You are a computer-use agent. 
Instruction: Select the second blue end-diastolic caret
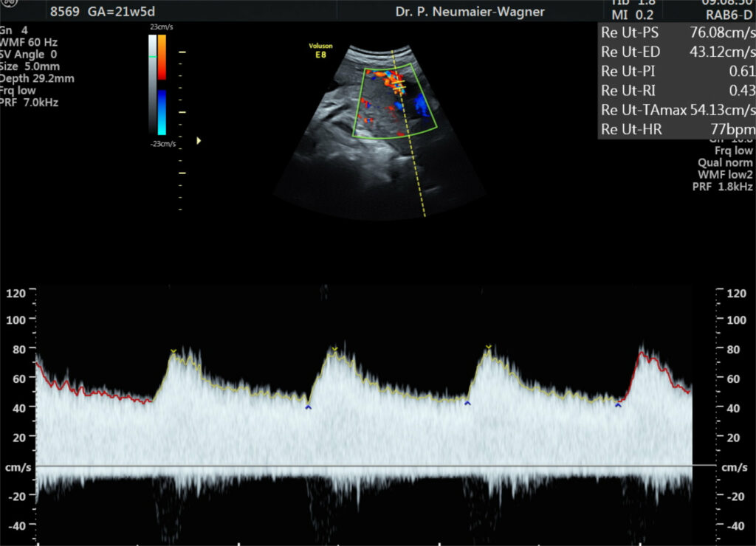[467, 404]
